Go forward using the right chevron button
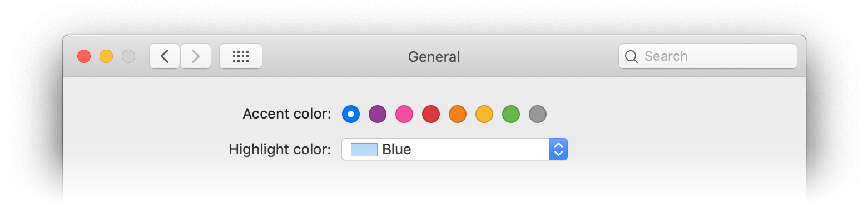Viewport: 868px width, 211px height. (x=196, y=56)
